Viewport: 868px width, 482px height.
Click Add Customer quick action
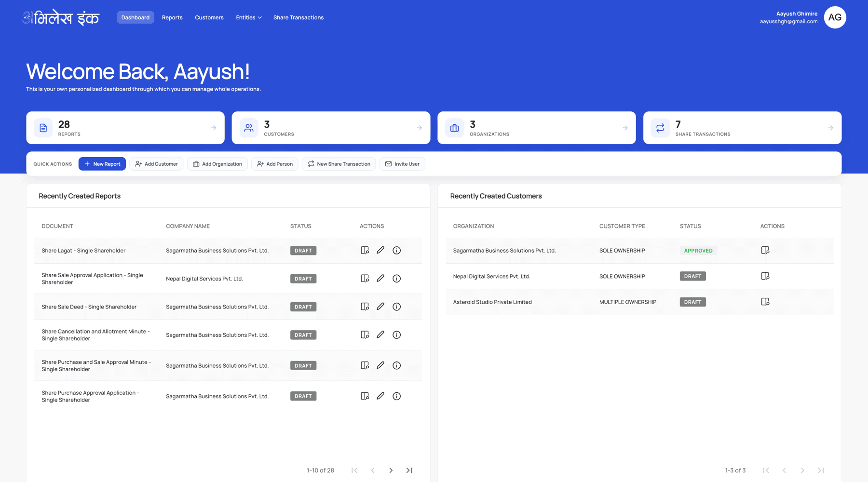(x=156, y=164)
